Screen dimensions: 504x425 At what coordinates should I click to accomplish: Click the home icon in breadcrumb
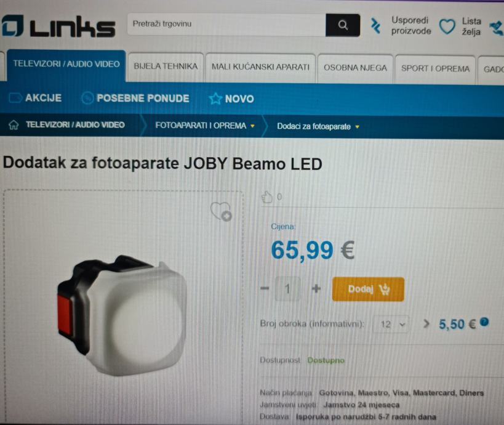14,124
